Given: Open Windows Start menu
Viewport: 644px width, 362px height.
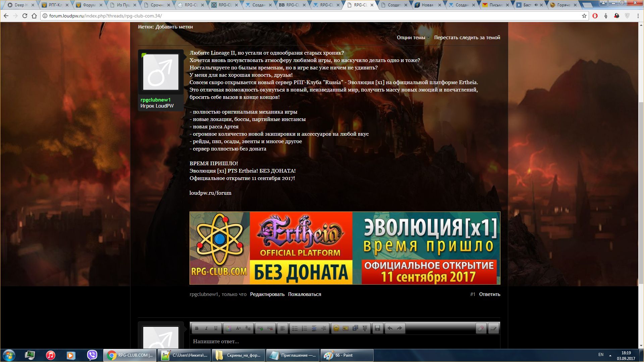Looking at the screenshot, I should pos(9,355).
